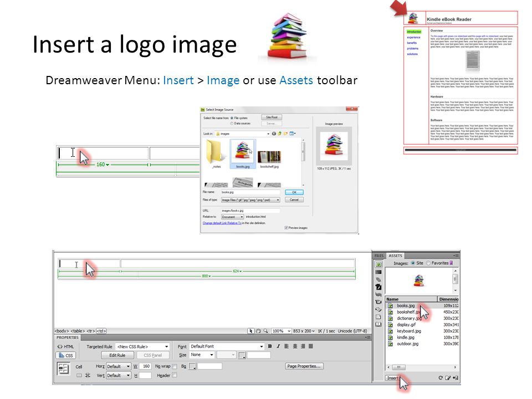
Task: Select URLs category icon in Assets panel
Action: pyautogui.click(x=378, y=279)
